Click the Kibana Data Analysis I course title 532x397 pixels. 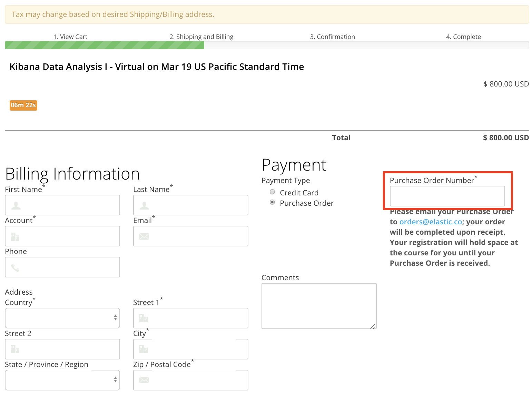157,67
